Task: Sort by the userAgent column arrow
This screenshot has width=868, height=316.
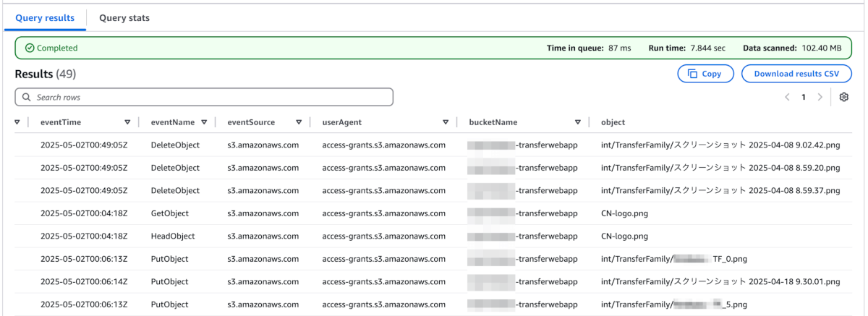Action: (x=446, y=122)
